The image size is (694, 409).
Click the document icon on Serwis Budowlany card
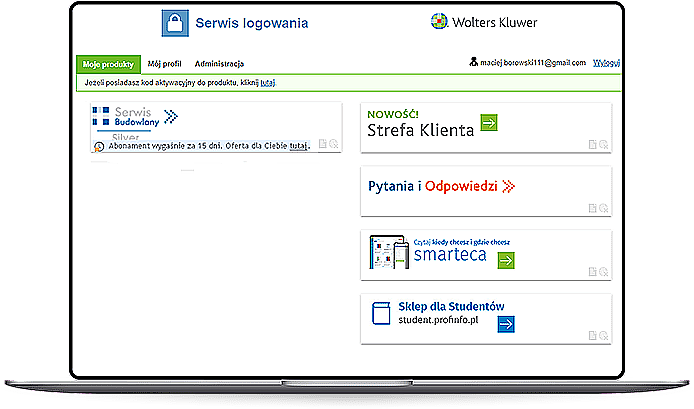(323, 144)
